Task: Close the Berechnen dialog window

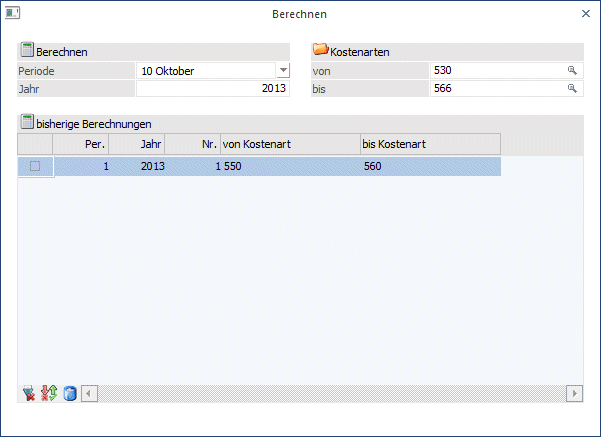Action: click(x=585, y=14)
